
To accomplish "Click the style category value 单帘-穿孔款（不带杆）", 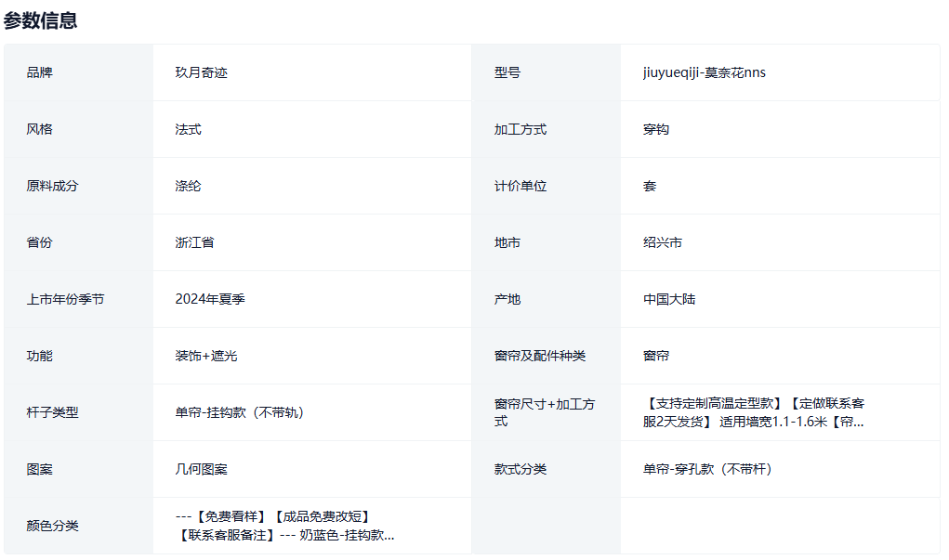I will [x=707, y=469].
